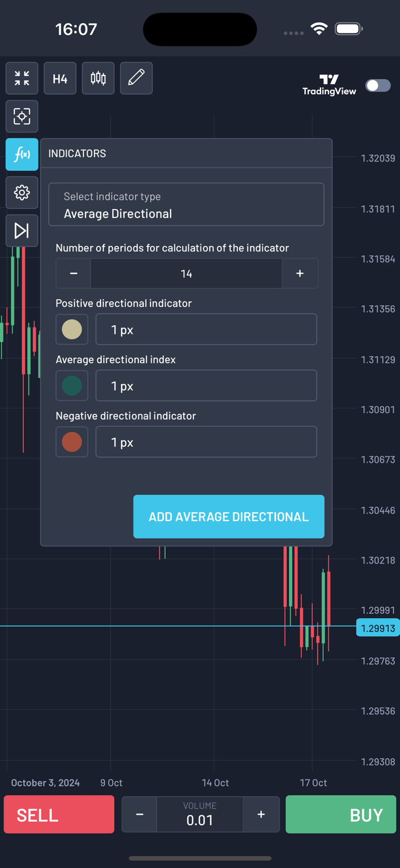Screen dimensions: 400x868
Task: Tap the TradingView logo
Action: click(329, 85)
